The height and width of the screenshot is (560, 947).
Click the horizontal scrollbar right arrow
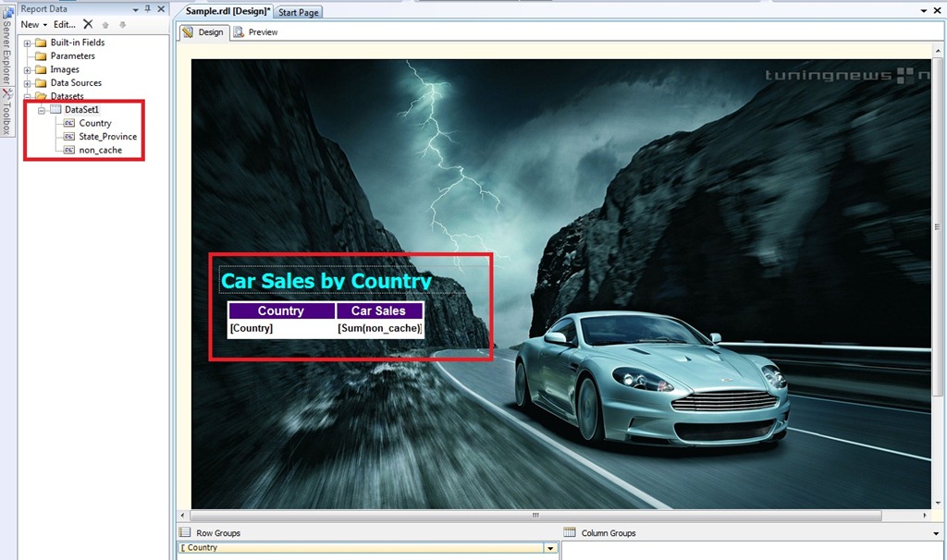pos(925,516)
